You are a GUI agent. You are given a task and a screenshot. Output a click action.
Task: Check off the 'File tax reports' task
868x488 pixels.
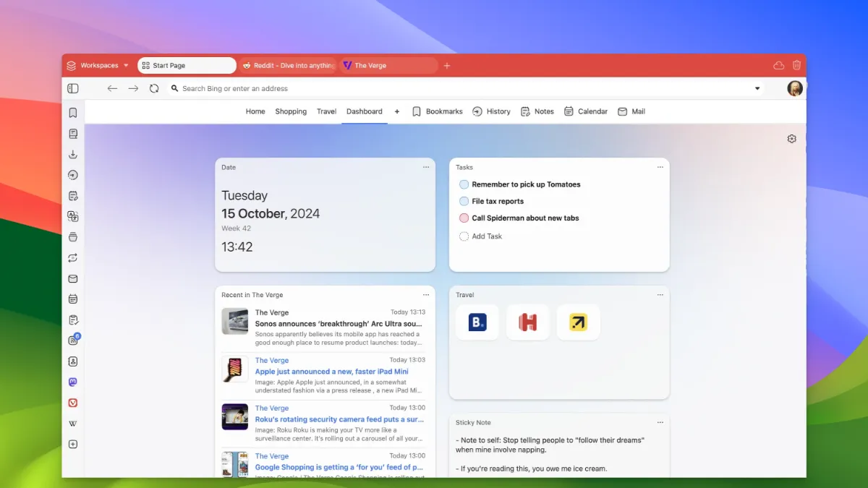pyautogui.click(x=464, y=201)
